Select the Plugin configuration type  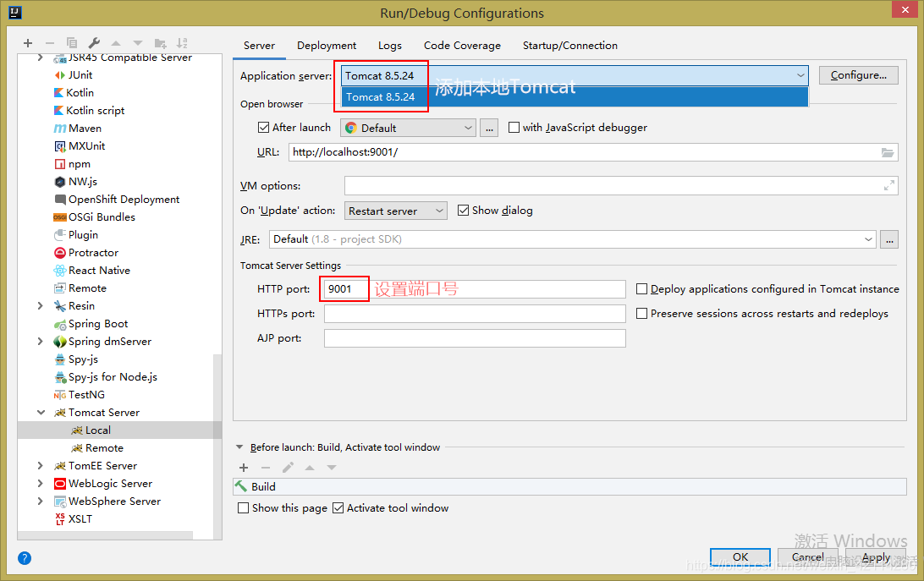click(x=76, y=234)
